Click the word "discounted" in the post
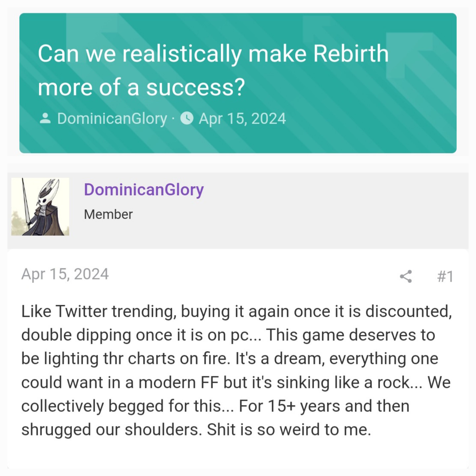Screen dimensions: 476x476 pyautogui.click(x=408, y=311)
